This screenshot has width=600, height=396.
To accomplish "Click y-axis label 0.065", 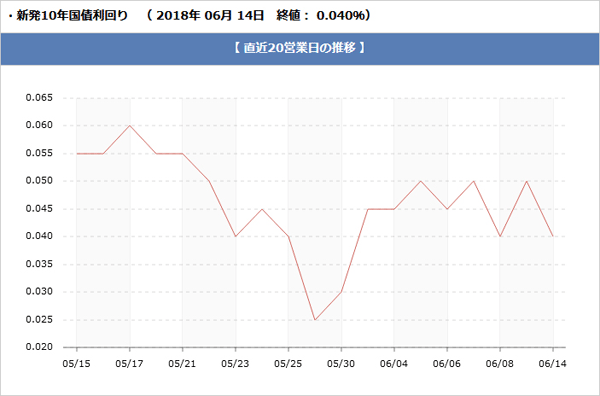I will tap(39, 98).
